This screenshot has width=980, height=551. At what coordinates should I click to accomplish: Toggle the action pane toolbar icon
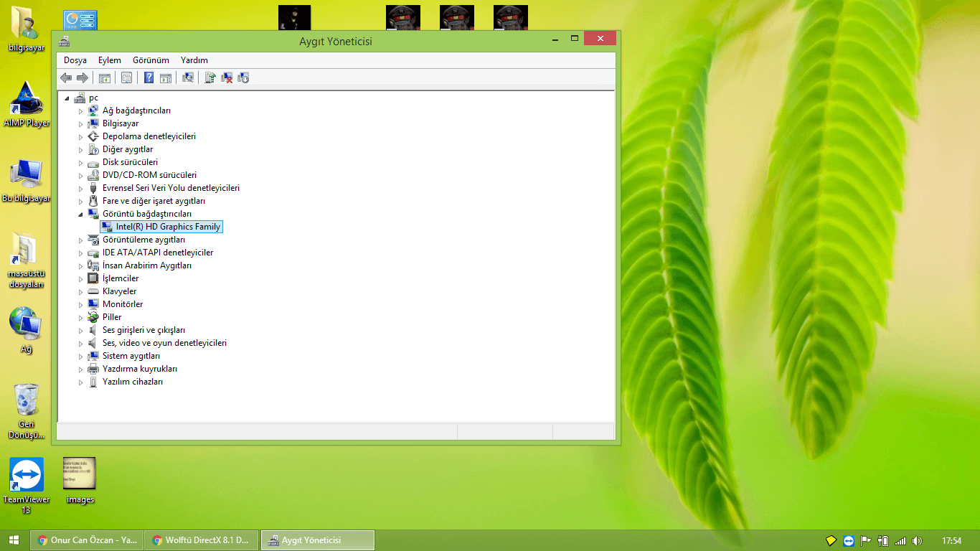(x=165, y=77)
